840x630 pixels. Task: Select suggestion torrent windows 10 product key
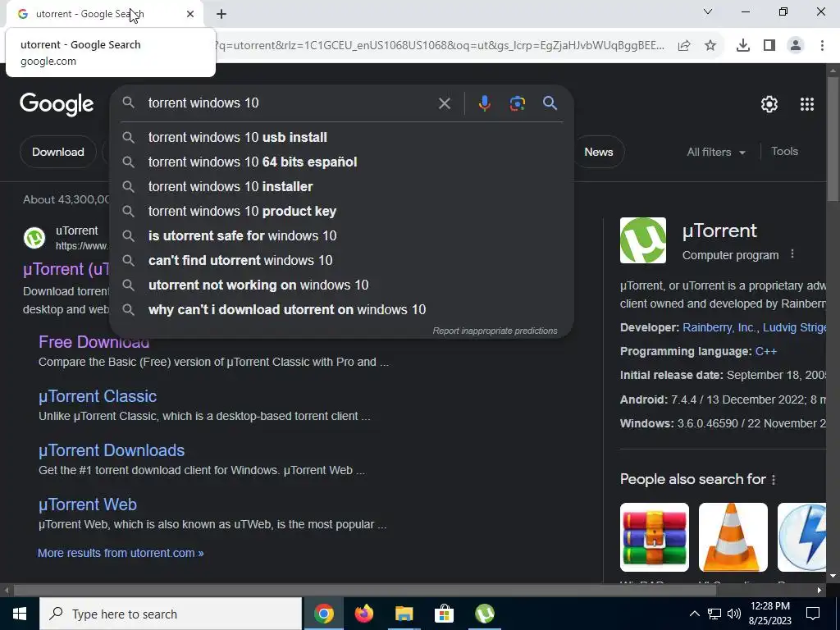pyautogui.click(x=341, y=211)
